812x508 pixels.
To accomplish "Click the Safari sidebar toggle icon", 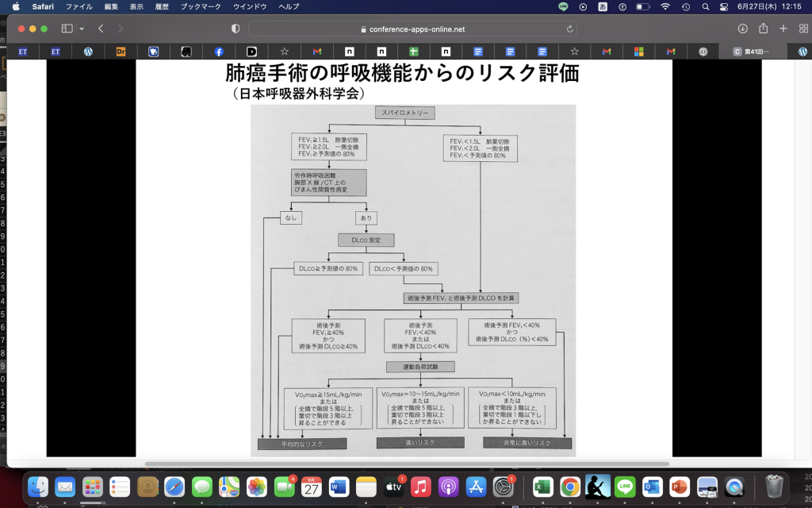I will [67, 29].
